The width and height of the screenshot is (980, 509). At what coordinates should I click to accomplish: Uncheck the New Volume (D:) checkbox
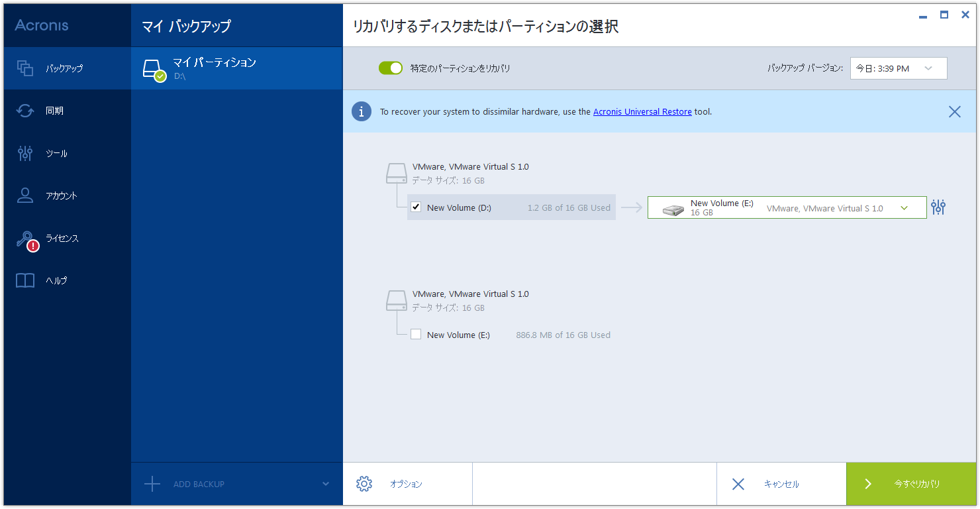416,207
